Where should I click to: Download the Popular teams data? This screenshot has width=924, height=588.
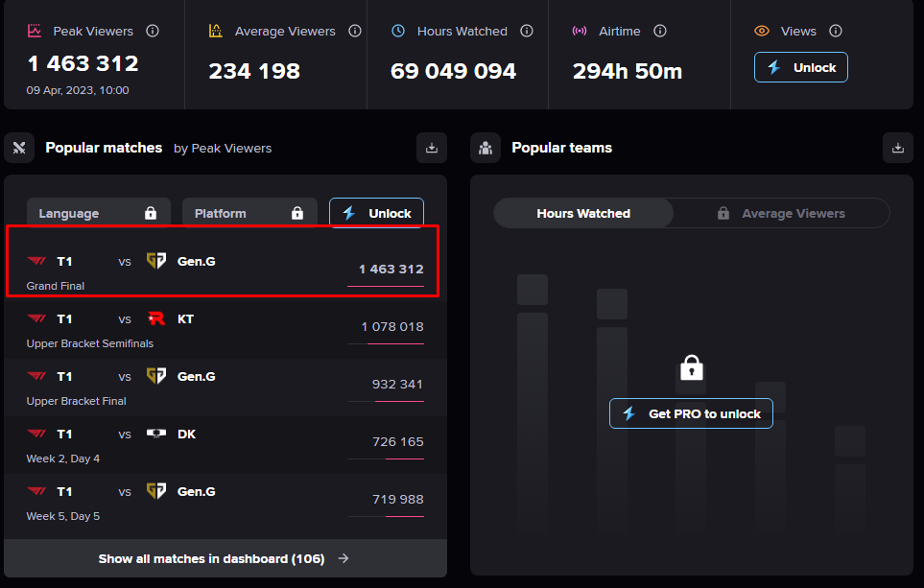coord(898,148)
